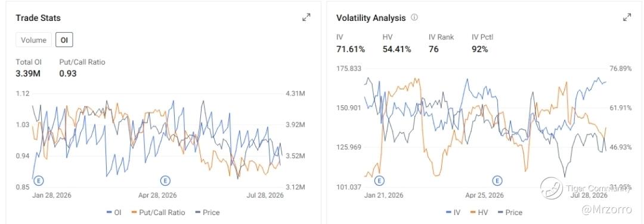Click the April earnings marker in Volatility chart
Image resolution: width=644 pixels, height=224 pixels.
point(497,180)
